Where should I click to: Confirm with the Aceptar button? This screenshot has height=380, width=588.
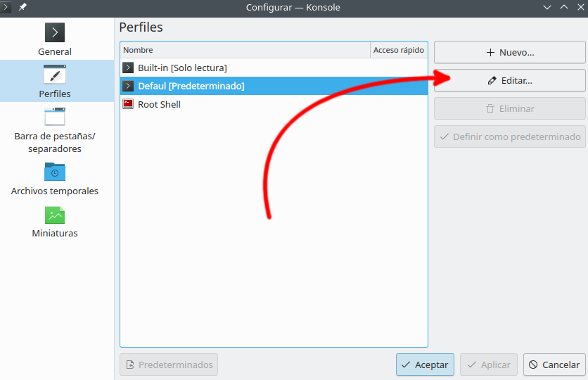click(425, 365)
